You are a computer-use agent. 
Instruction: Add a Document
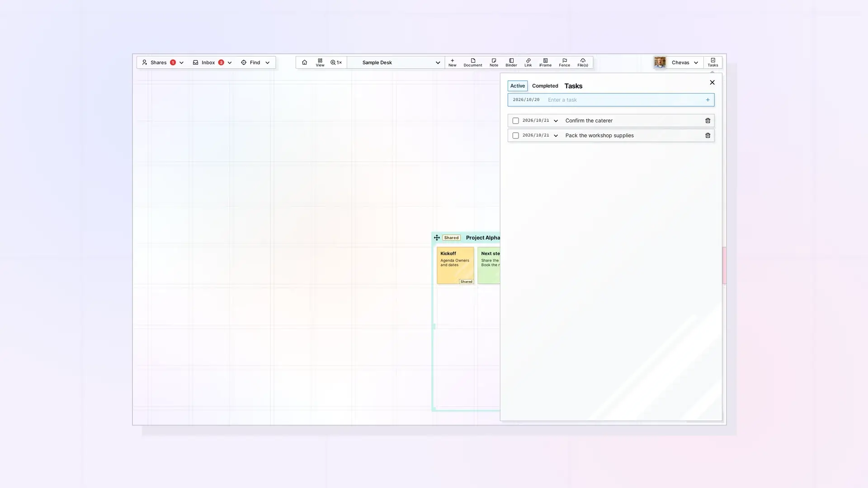[473, 62]
